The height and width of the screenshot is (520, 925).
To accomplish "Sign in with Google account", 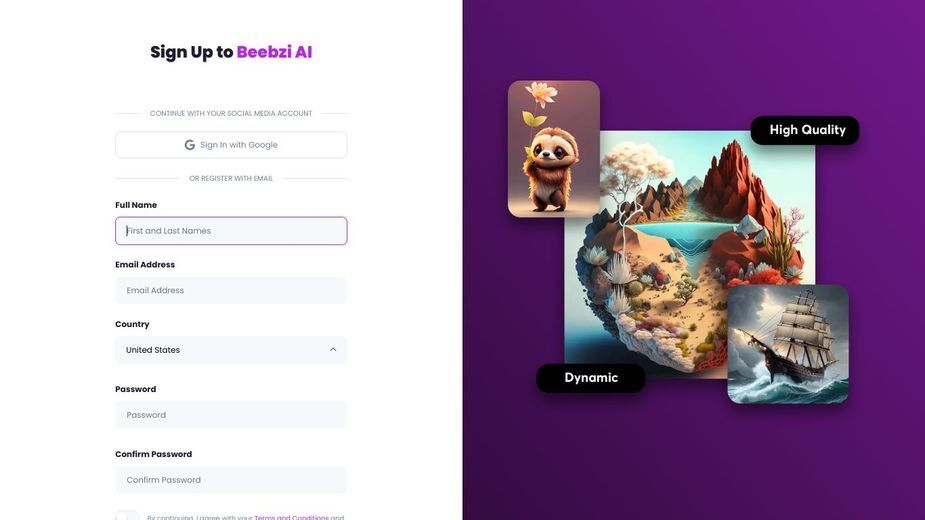I will pos(231,145).
